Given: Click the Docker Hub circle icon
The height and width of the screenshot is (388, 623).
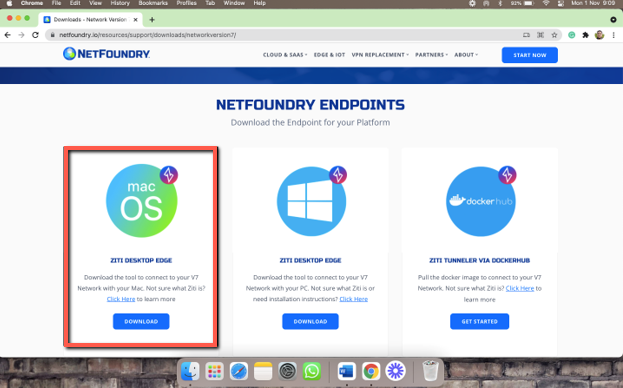Looking at the screenshot, I should (480, 201).
